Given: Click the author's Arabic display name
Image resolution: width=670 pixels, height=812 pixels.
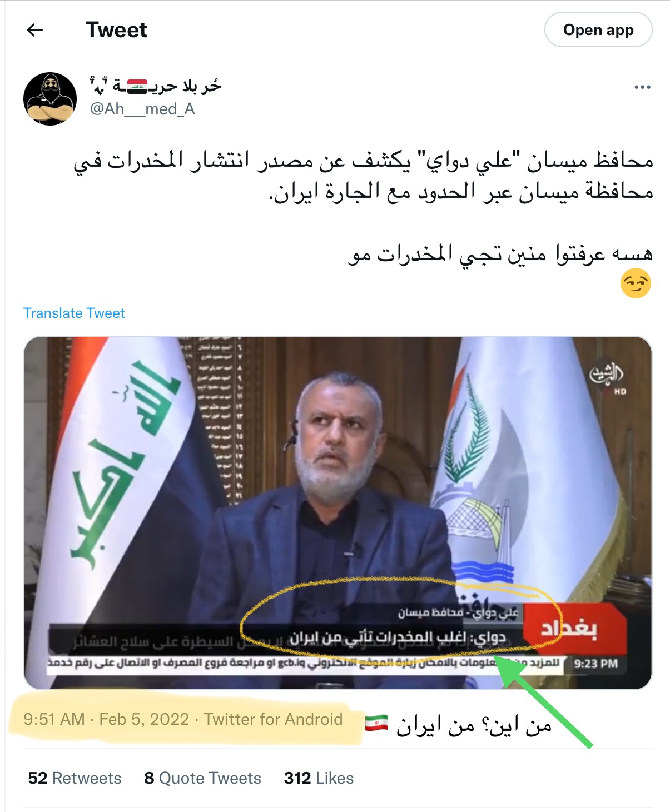Looking at the screenshot, I should pyautogui.click(x=156, y=86).
